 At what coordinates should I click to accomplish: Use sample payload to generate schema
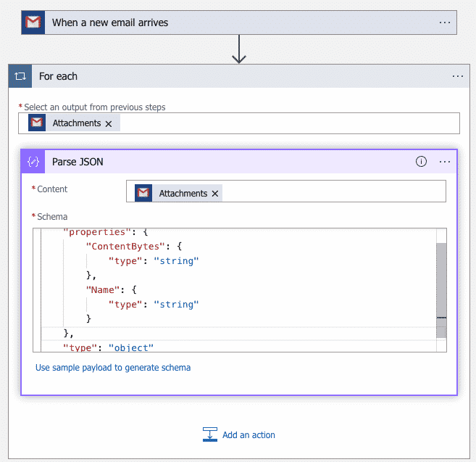pos(113,368)
